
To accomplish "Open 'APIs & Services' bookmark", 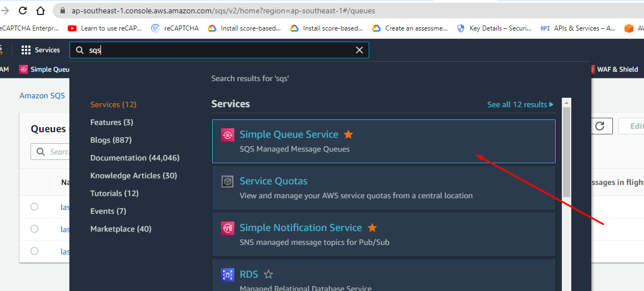I will (578, 28).
